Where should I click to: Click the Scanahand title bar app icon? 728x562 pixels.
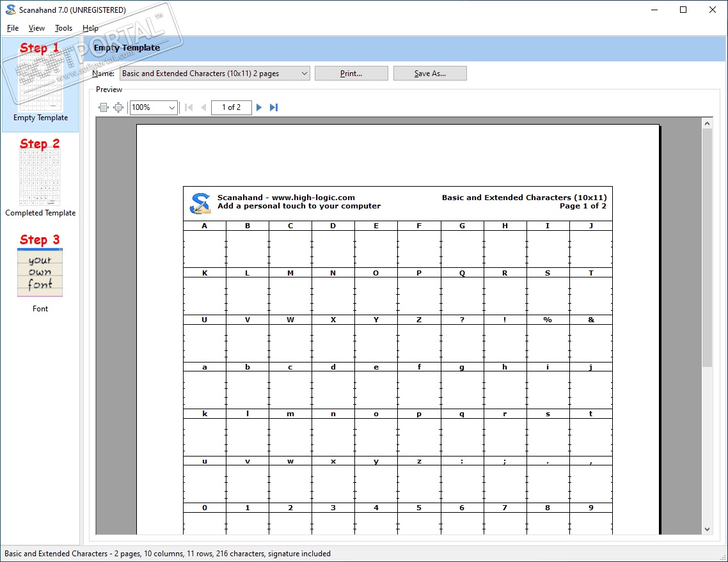(x=10, y=10)
